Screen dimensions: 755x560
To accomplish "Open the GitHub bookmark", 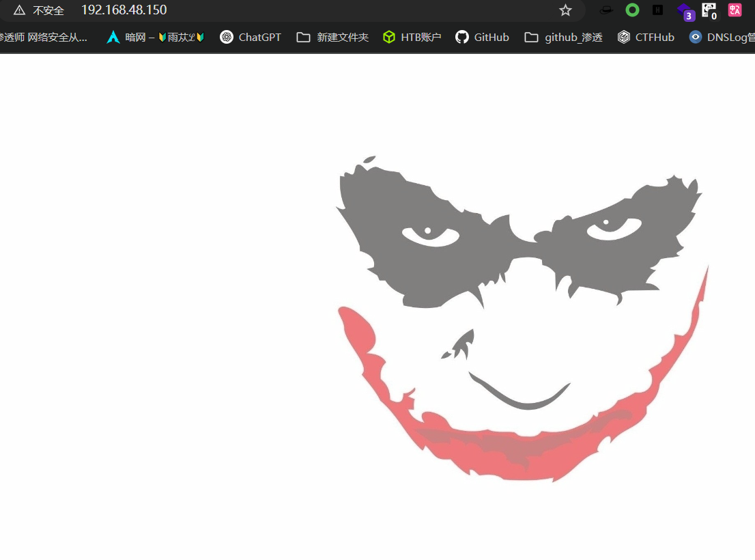I will click(482, 37).
